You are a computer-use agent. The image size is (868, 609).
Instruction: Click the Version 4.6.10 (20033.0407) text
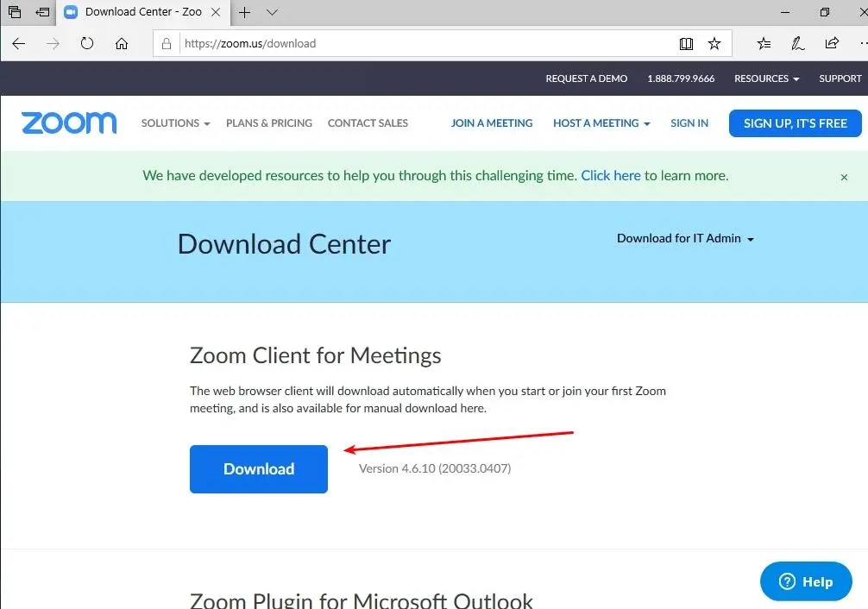click(435, 468)
